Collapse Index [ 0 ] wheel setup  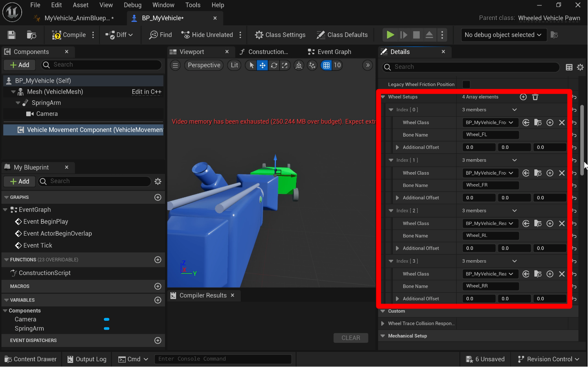pyautogui.click(x=391, y=110)
